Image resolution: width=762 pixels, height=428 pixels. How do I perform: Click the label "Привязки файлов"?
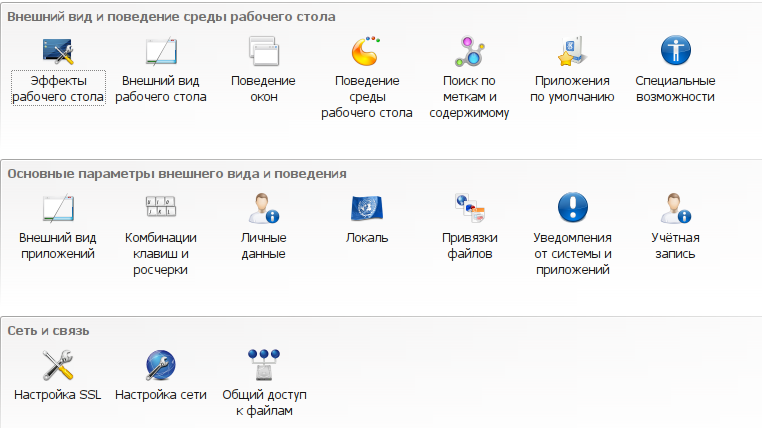[x=469, y=245]
